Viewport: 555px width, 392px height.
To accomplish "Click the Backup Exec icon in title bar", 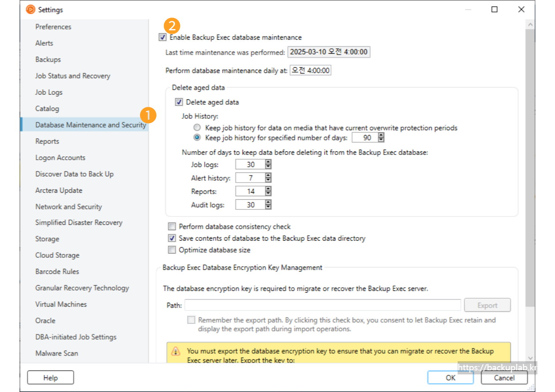I will 30,9.
